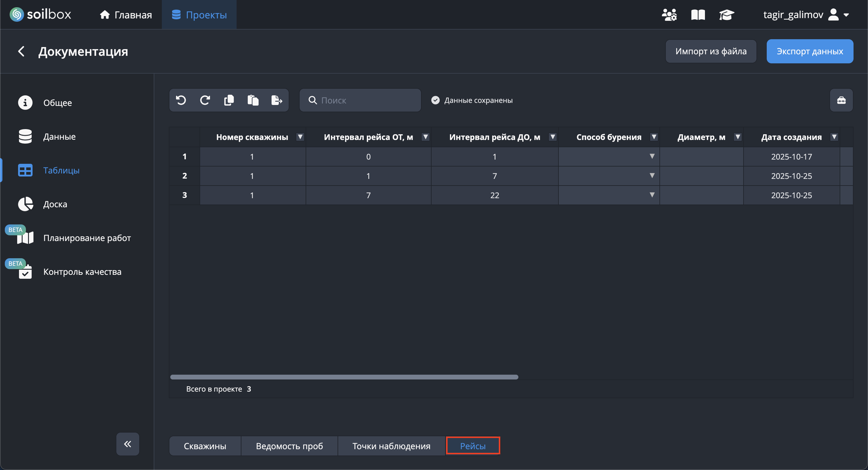Click the paste clipboard icon
The height and width of the screenshot is (470, 868).
pyautogui.click(x=253, y=100)
